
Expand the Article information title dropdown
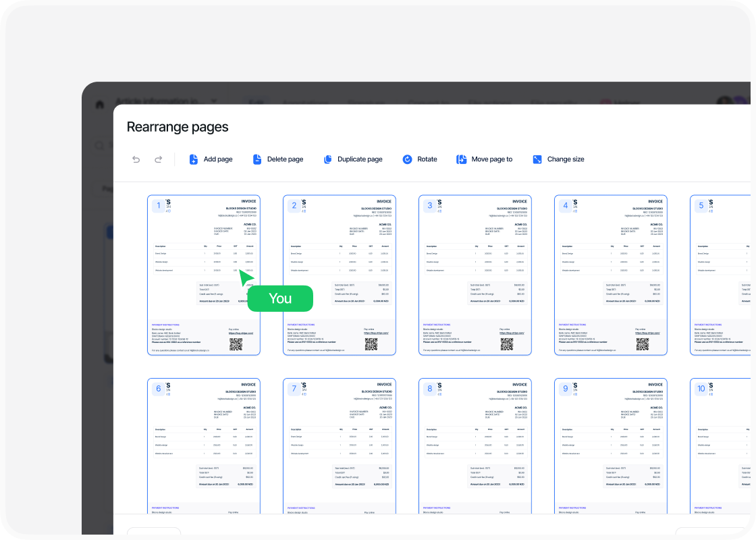(214, 101)
